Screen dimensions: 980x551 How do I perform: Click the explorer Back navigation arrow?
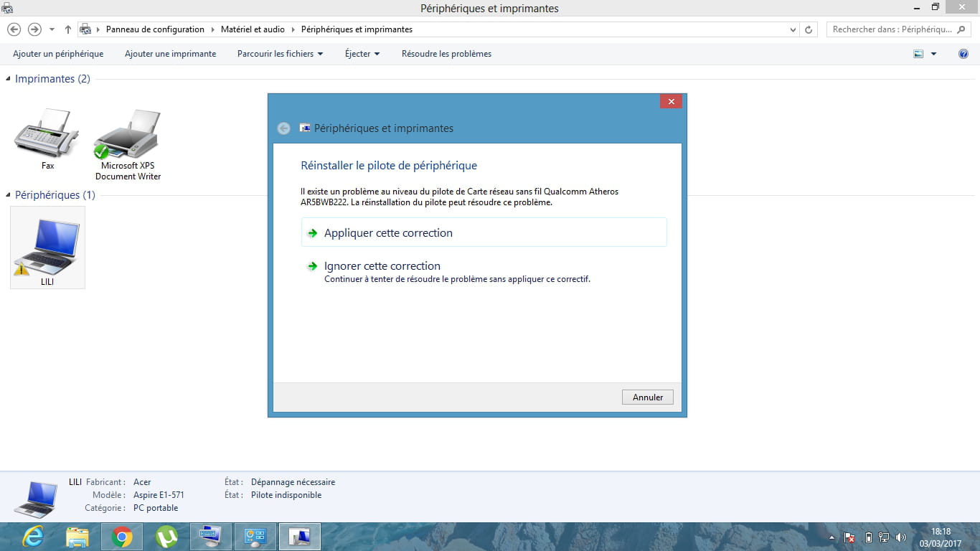(14, 29)
